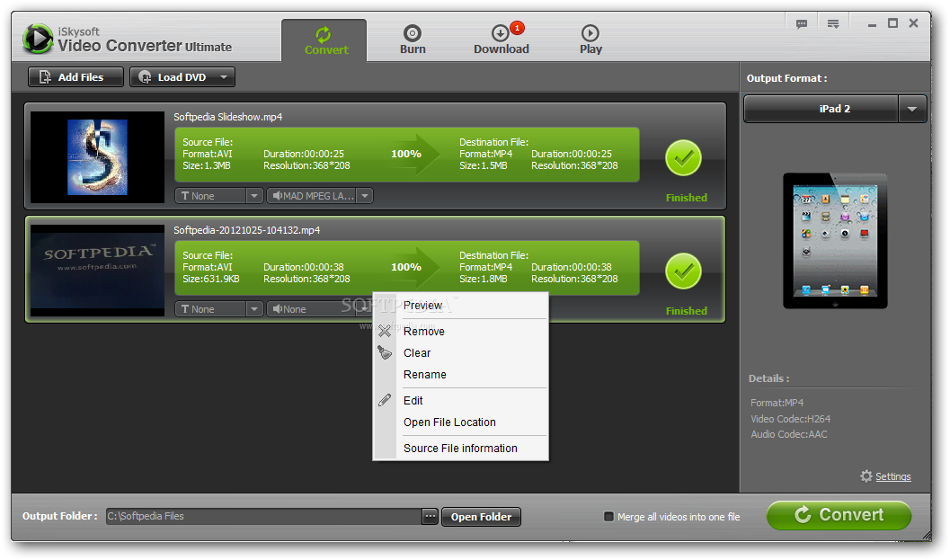Open the menu list icon in title bar

(833, 23)
